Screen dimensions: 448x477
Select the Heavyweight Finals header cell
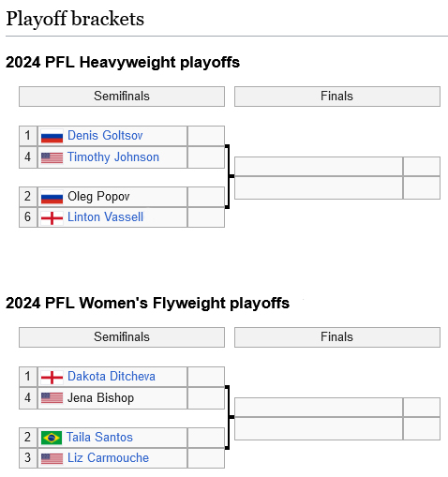337,97
